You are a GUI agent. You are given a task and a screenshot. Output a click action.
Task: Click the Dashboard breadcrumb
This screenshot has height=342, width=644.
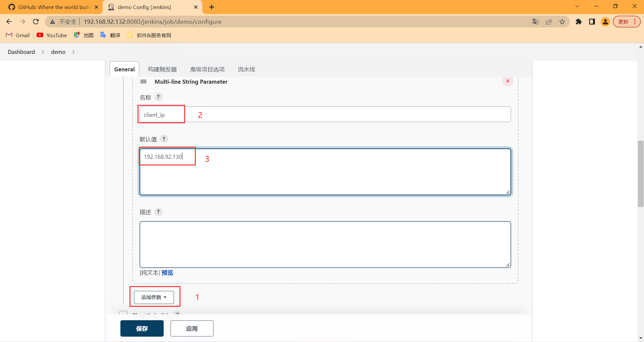21,52
